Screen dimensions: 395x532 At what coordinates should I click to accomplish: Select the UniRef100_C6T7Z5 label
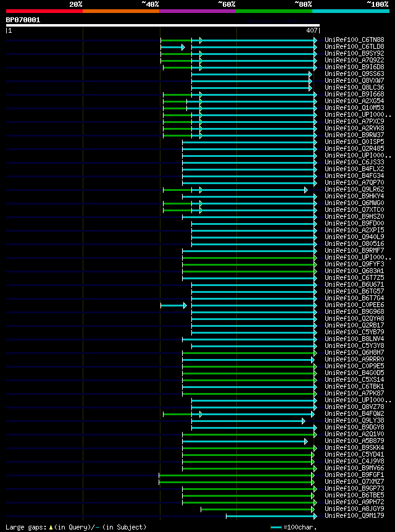(x=354, y=277)
